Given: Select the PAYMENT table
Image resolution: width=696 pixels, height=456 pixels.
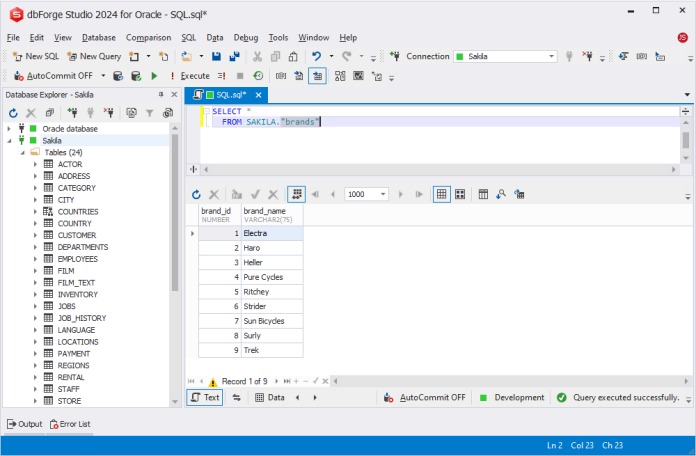Looking at the screenshot, I should (x=74, y=354).
